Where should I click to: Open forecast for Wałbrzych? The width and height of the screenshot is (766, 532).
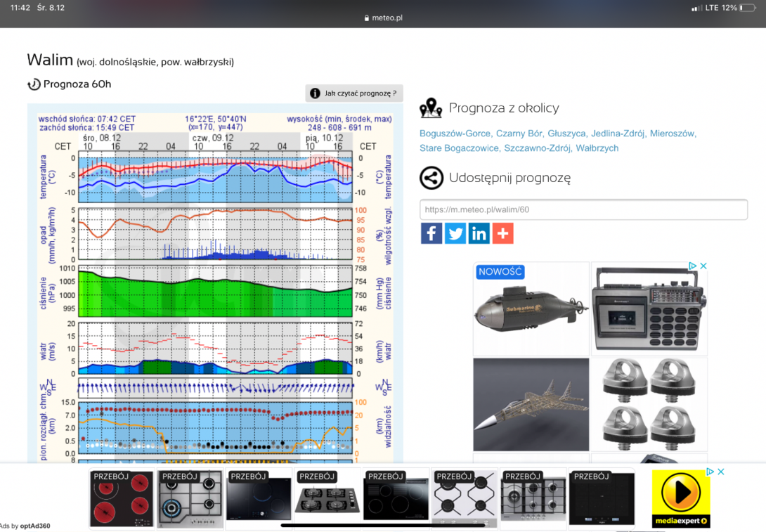[597, 148]
